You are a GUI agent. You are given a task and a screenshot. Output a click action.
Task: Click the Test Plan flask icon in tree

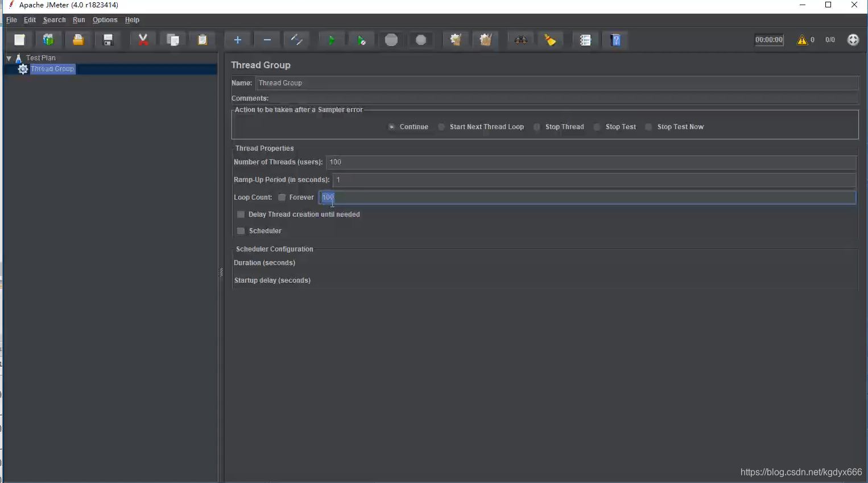point(19,58)
